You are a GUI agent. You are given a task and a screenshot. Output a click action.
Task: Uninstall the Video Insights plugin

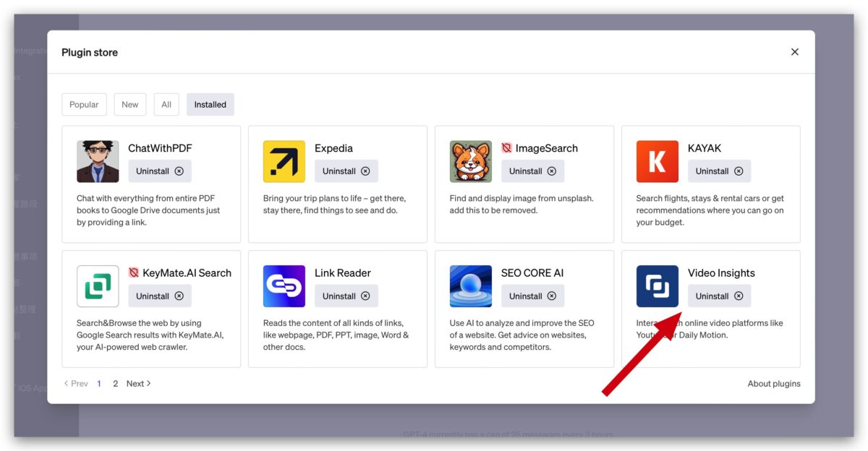click(x=720, y=296)
